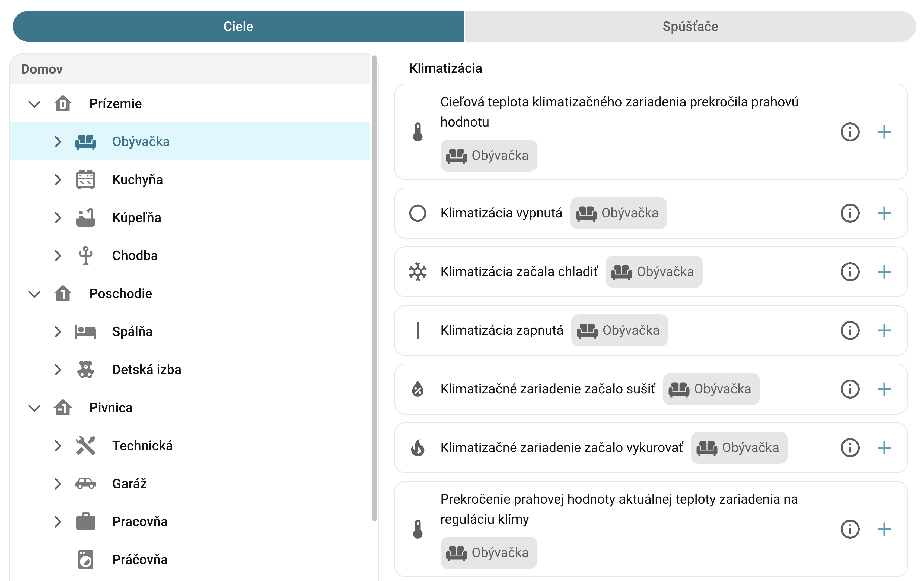Select Kúpeľňa in the area tree
Screen dimensions: 924x581
click(x=136, y=218)
